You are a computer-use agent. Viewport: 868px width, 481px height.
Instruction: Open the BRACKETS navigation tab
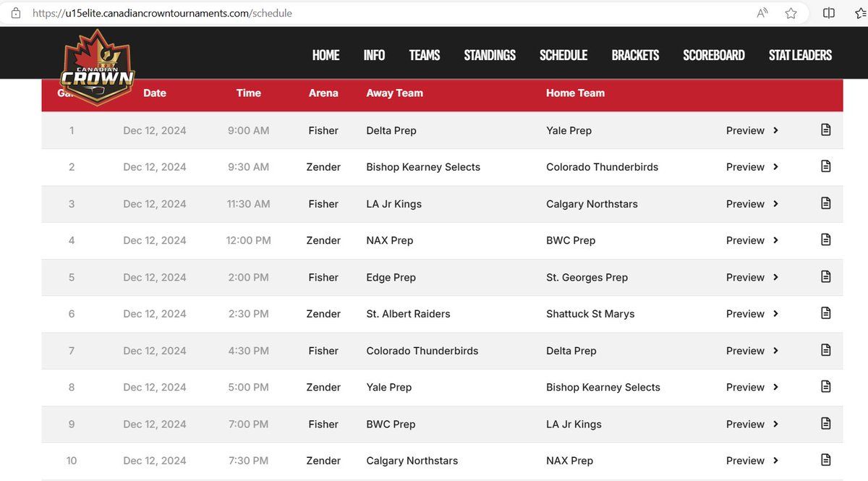[635, 54]
